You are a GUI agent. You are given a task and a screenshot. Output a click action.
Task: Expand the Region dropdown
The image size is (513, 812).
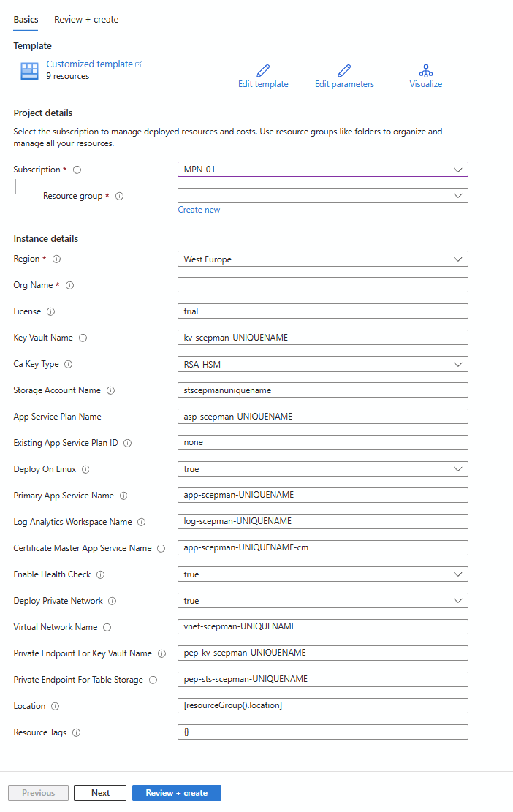322,259
